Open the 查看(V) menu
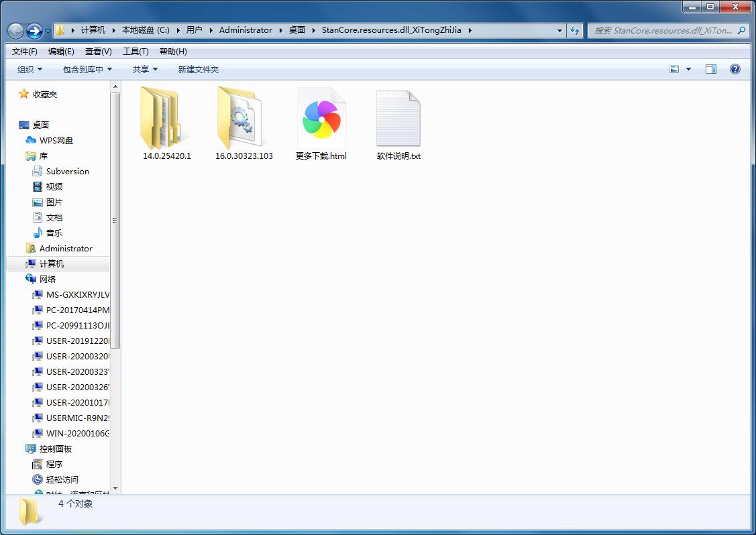This screenshot has height=535, width=756. [x=99, y=52]
